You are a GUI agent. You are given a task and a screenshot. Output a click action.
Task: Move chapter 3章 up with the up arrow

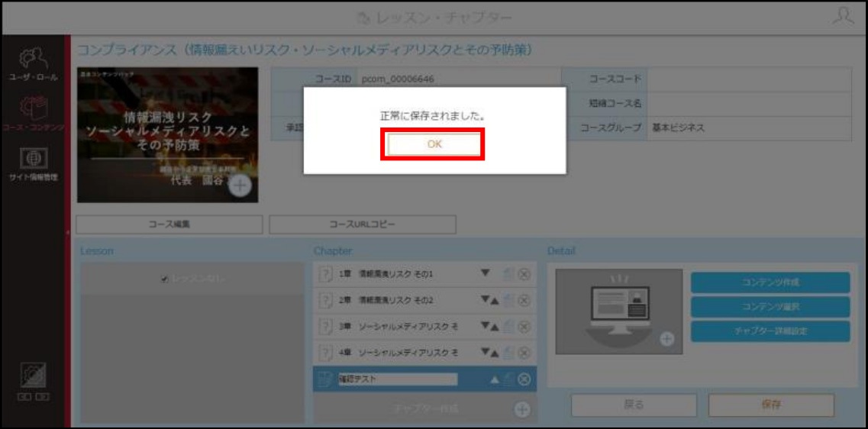[x=495, y=327]
